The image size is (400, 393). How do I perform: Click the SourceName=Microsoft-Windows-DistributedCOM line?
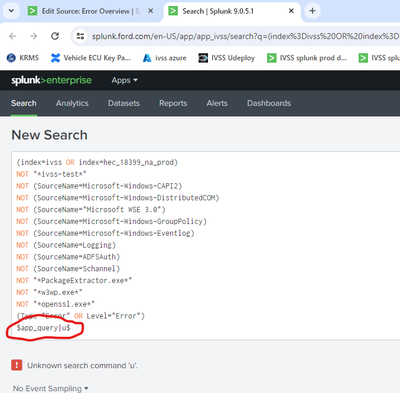(x=118, y=198)
